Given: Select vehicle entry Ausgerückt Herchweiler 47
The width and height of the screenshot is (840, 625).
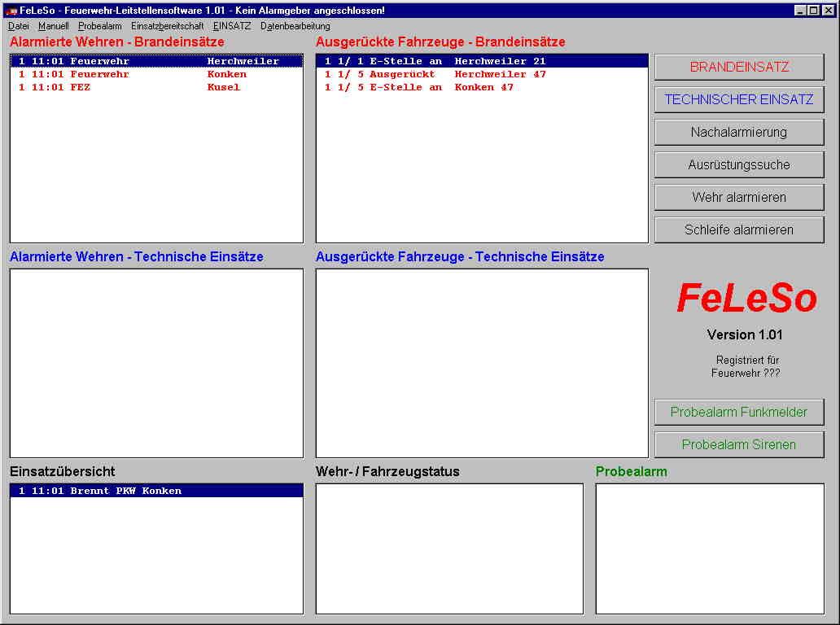Looking at the screenshot, I should click(x=435, y=74).
